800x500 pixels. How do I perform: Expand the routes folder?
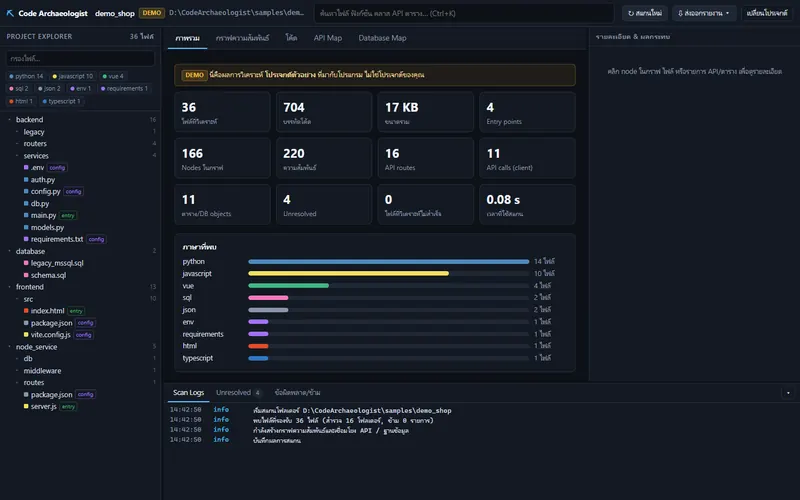click(x=17, y=383)
